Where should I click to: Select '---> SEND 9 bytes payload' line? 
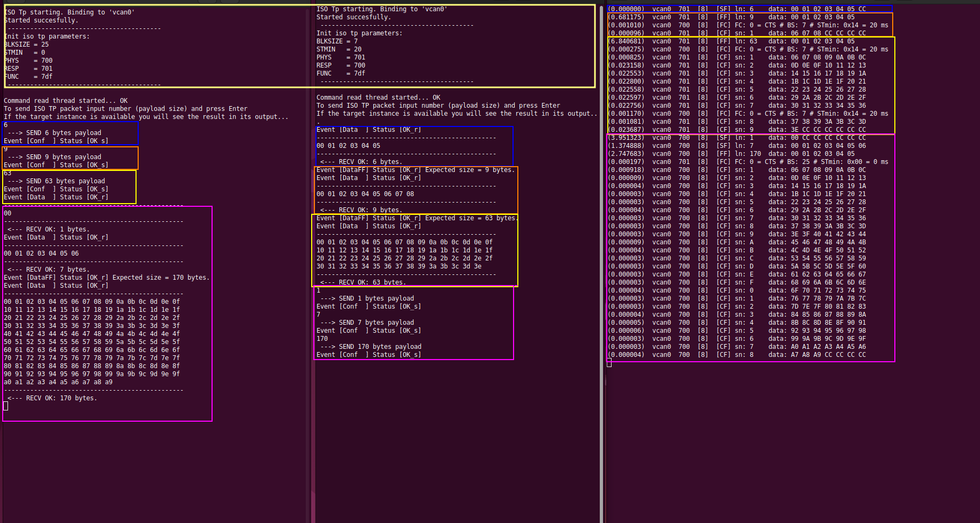tap(54, 157)
